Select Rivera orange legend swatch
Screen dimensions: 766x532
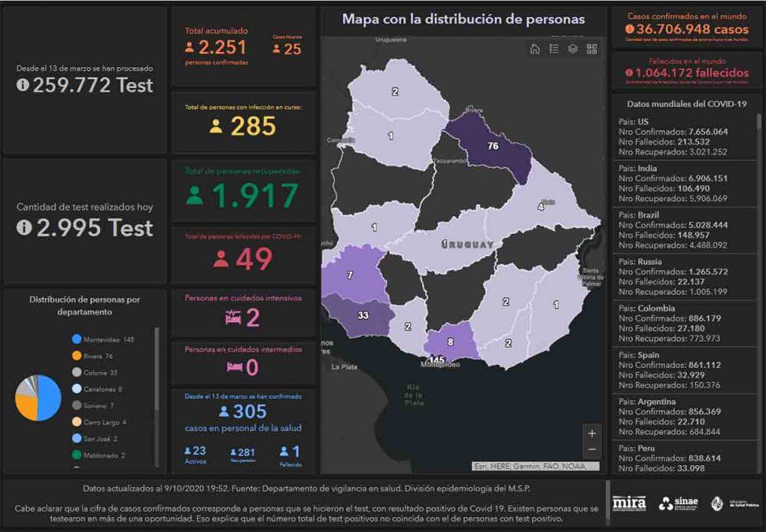tap(76, 355)
